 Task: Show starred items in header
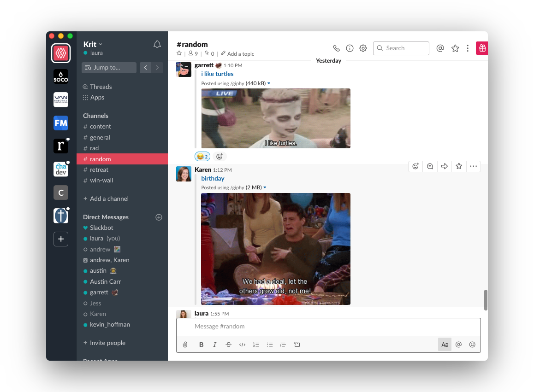tap(455, 48)
